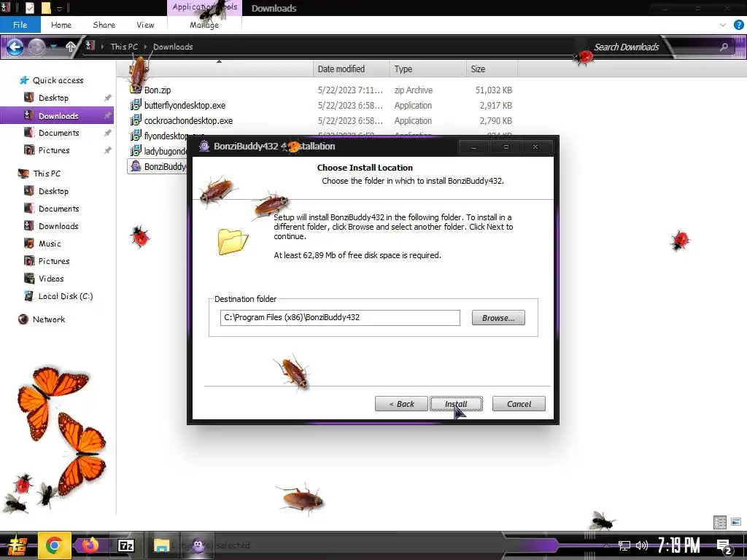Open the recent locations dropdown arrow
The height and width of the screenshot is (560, 747).
[53, 47]
